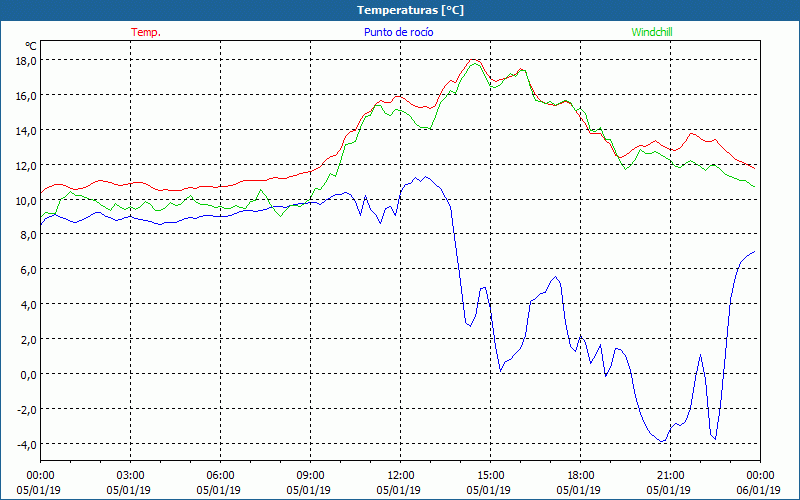The image size is (800, 500).
Task: Click the '15:00' time axis label
Action: (x=490, y=476)
